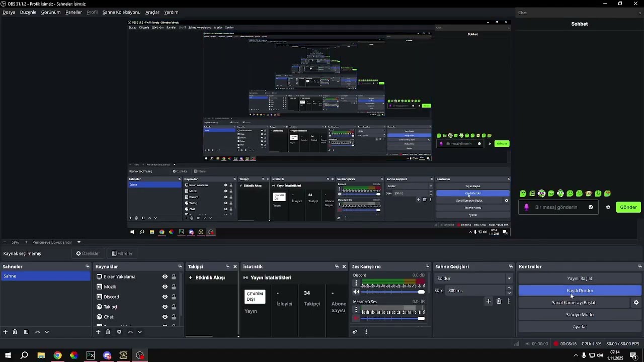Toggle visibility of Ekran Yakalama source
Image resolution: width=644 pixels, height=362 pixels.
[x=165, y=277]
